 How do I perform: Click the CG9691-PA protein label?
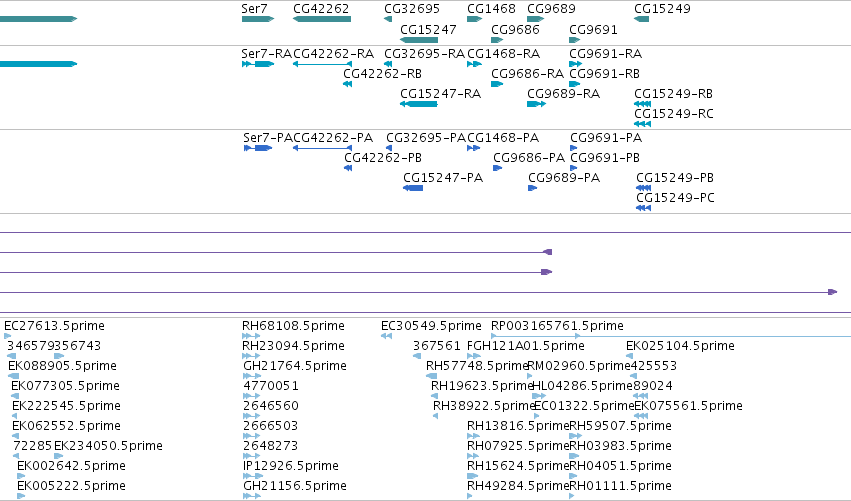[606, 138]
